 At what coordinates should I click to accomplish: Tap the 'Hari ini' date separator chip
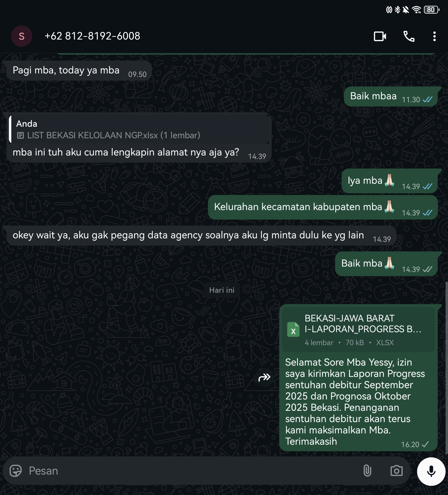[x=222, y=290]
